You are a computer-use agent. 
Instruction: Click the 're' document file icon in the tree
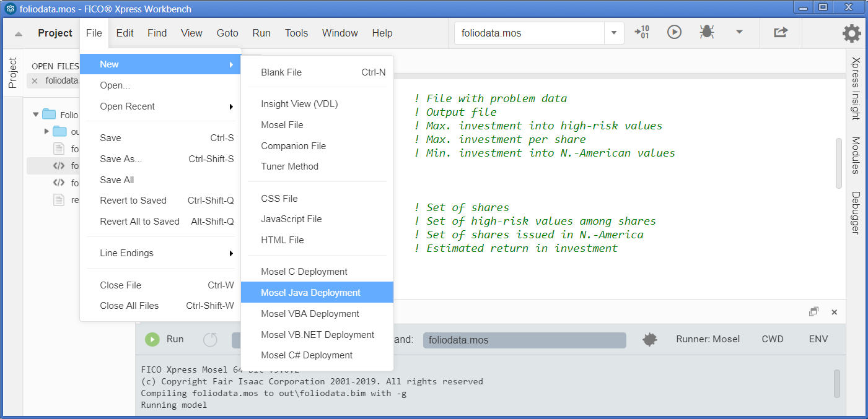(59, 199)
